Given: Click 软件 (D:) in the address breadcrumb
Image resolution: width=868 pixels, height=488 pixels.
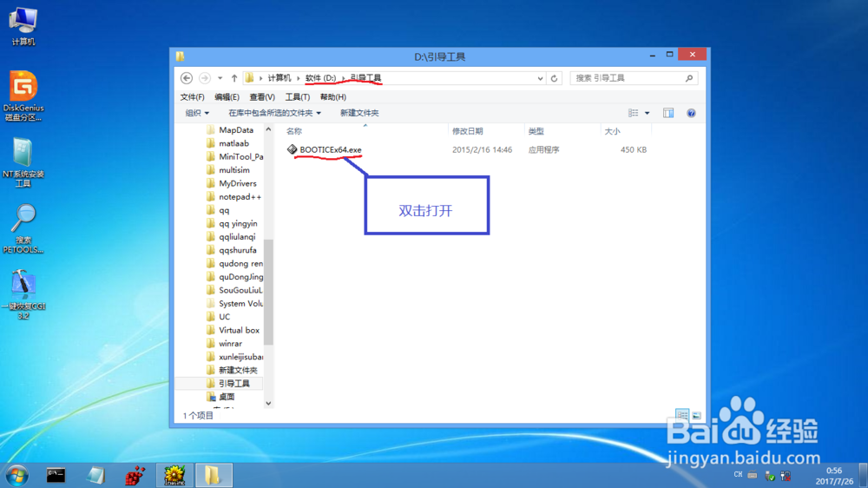Looking at the screenshot, I should (x=320, y=78).
